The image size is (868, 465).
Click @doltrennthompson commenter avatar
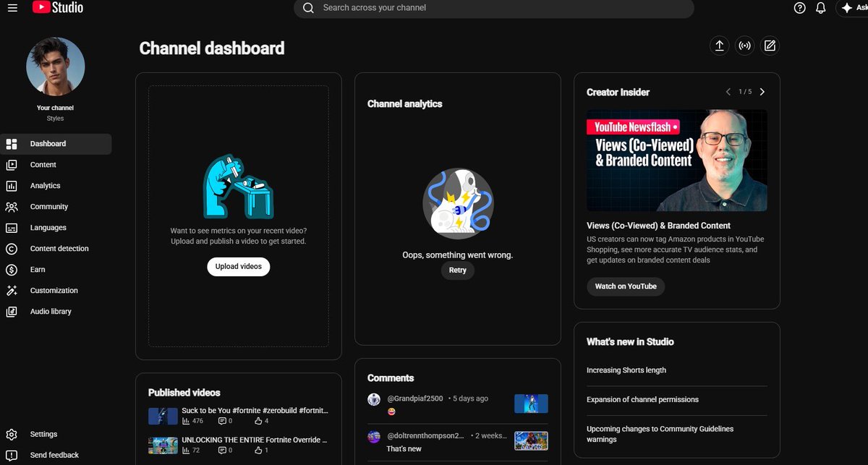[x=374, y=437]
